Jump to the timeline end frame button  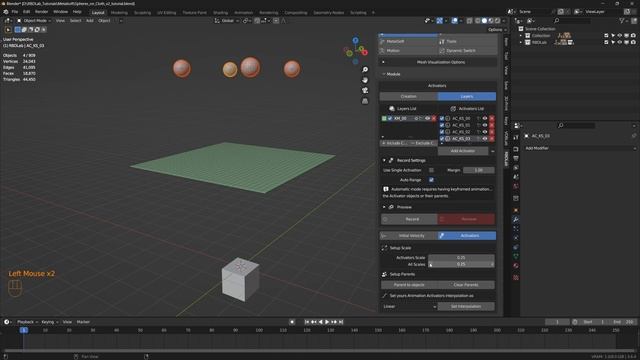(341, 322)
